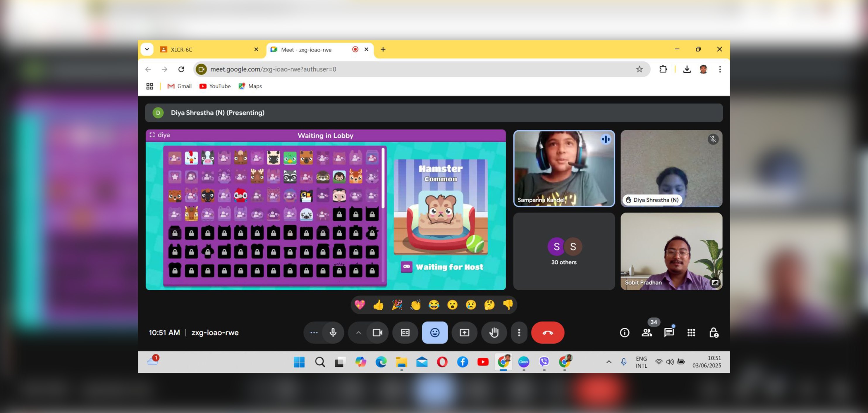Open the Chrome profile avatar
The width and height of the screenshot is (868, 413).
(x=703, y=69)
